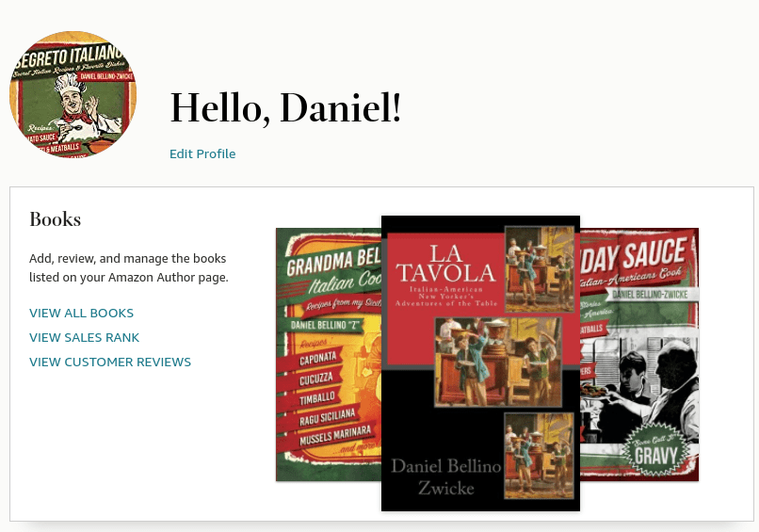759x532 pixels.
Task: Click the center photo on La Tavola cover
Action: pos(498,363)
